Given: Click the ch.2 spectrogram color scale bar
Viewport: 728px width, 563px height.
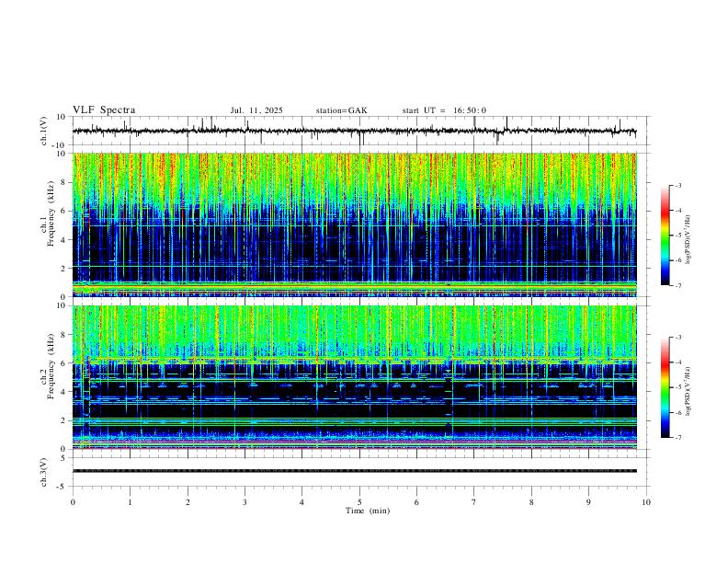Looking at the screenshot, I should click(665, 387).
